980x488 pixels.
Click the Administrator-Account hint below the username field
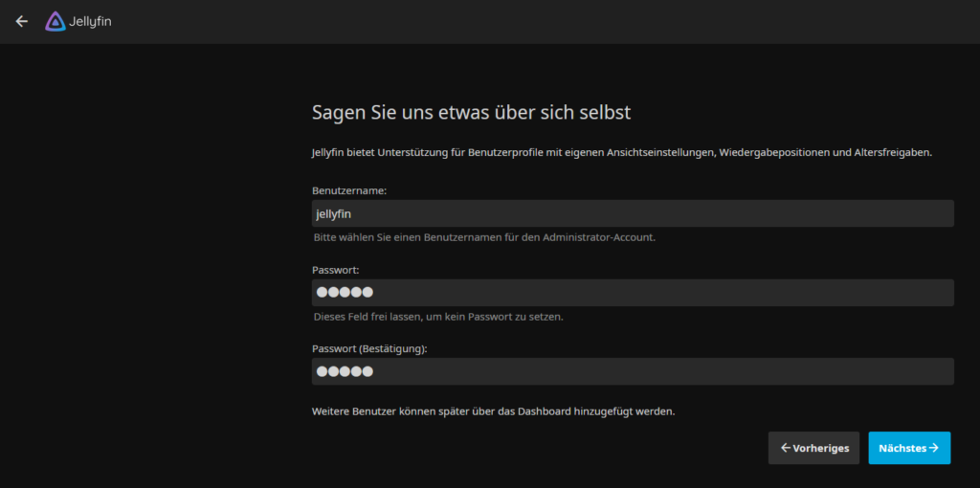click(484, 237)
